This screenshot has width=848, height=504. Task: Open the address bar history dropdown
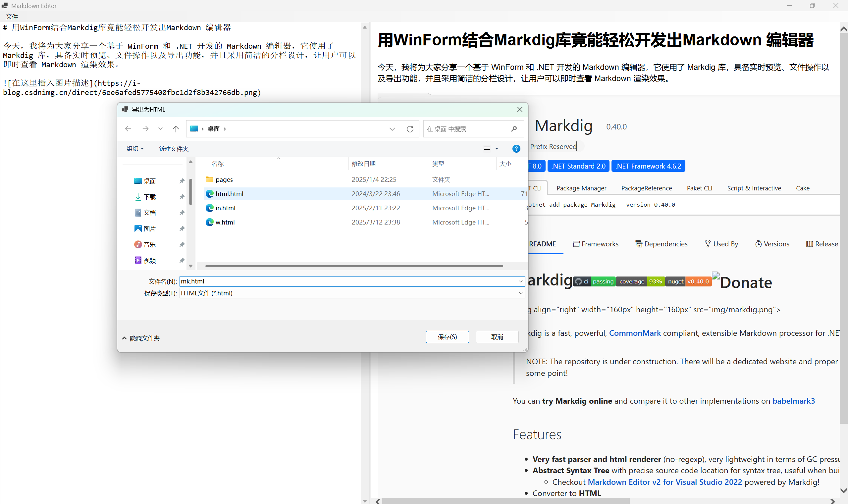pyautogui.click(x=392, y=128)
